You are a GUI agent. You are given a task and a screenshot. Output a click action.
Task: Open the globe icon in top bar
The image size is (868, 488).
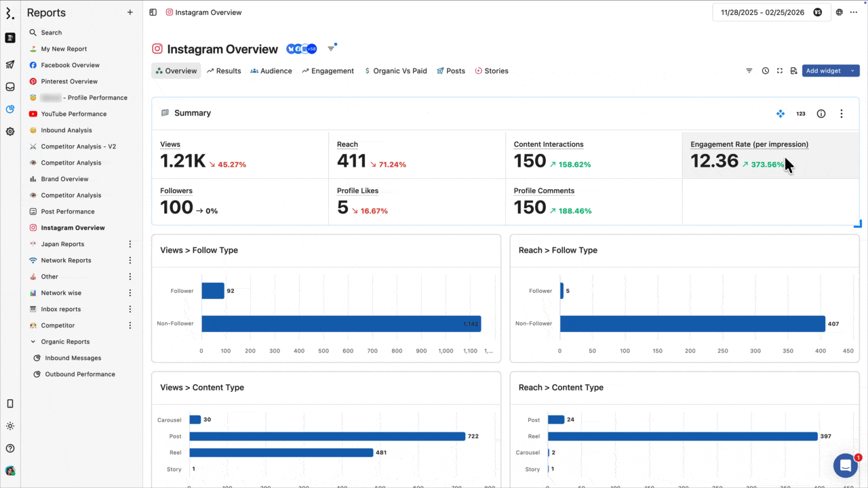click(x=840, y=12)
